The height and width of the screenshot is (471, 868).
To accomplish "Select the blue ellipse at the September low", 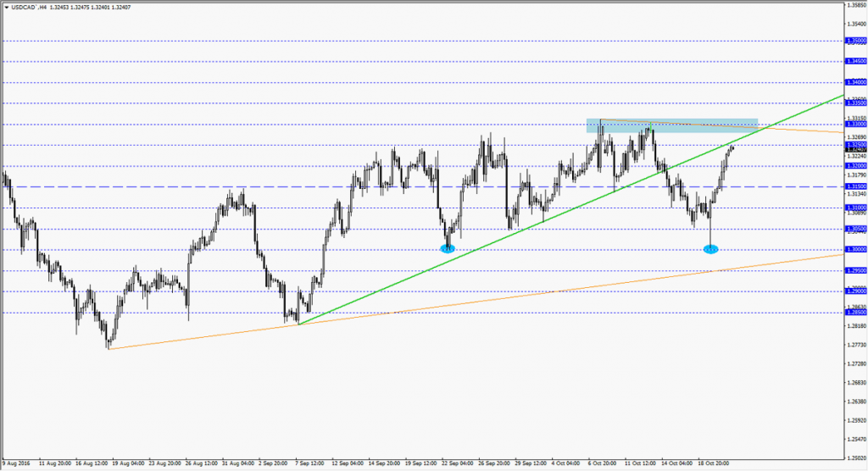I will tap(448, 249).
